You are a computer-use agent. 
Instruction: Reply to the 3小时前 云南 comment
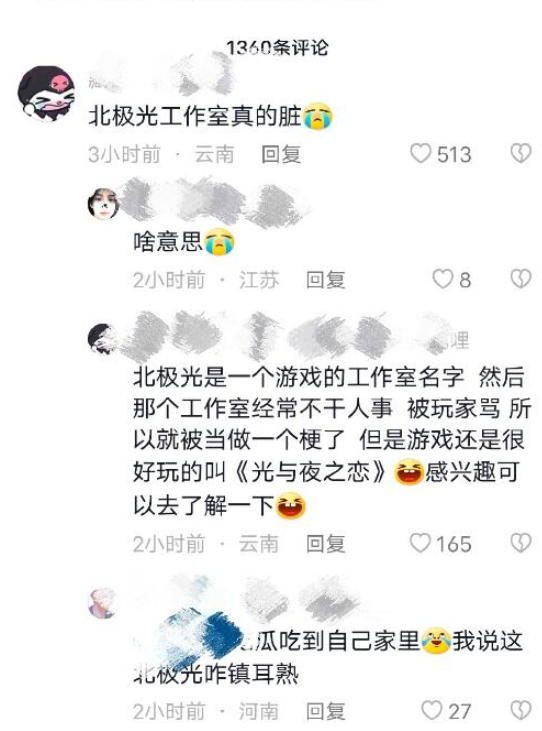click(x=281, y=154)
